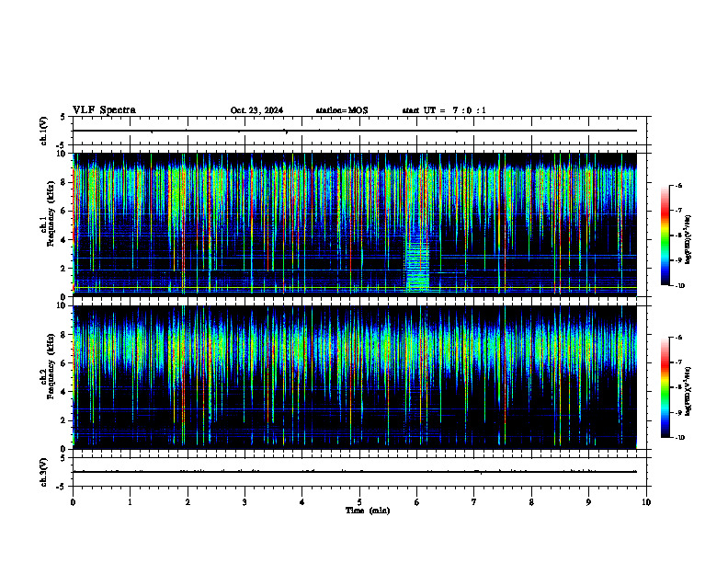The image size is (728, 563).
Task: Click the time axis tick label "5"
Action: pos(359,502)
